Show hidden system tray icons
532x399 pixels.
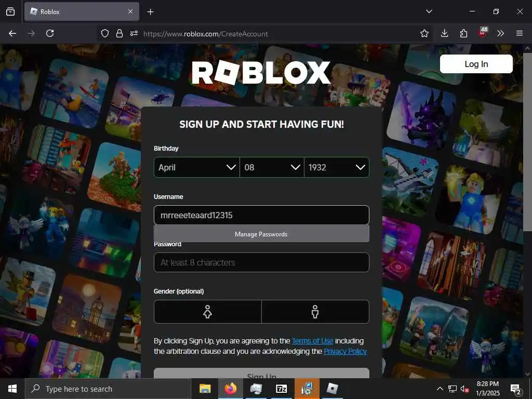[440, 389]
